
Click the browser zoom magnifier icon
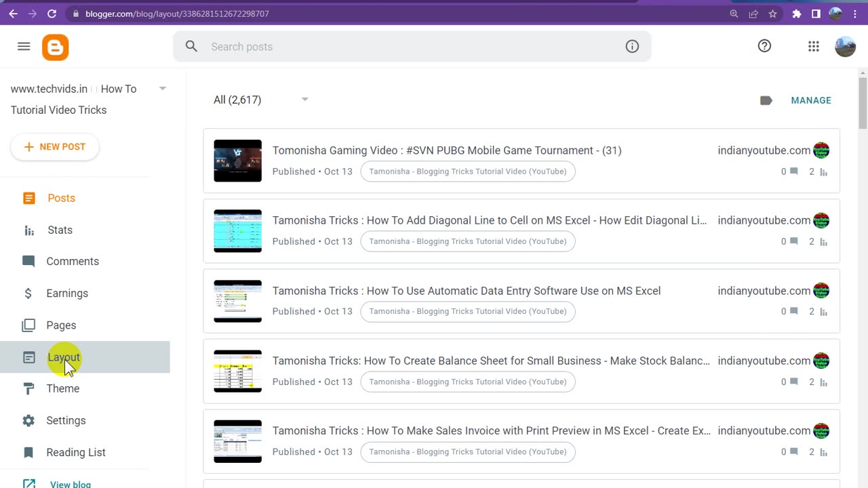pyautogui.click(x=734, y=14)
